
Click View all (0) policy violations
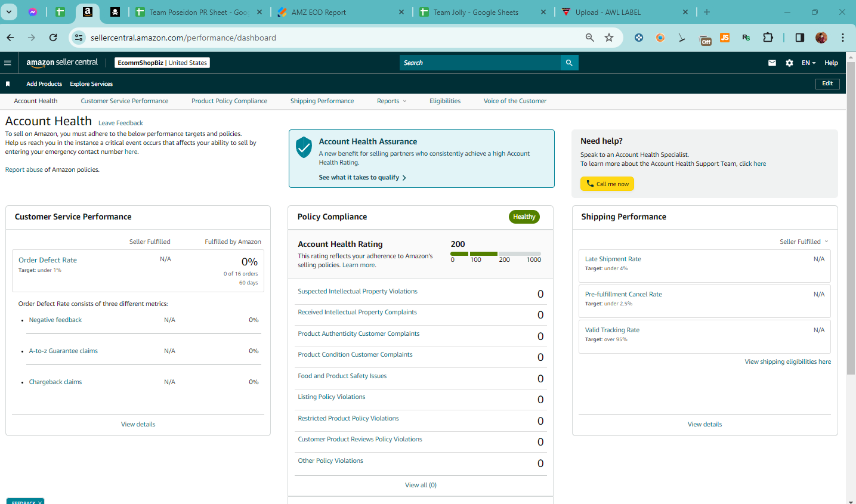click(421, 486)
